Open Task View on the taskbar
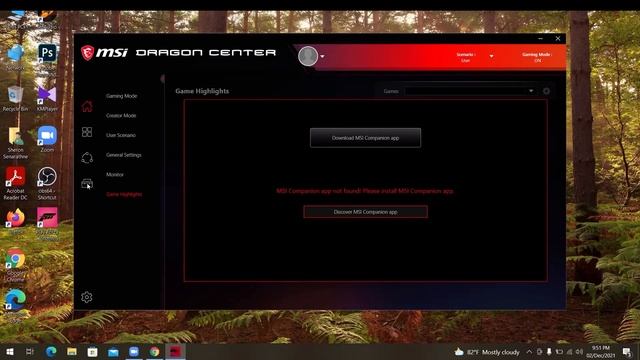 click(30, 351)
